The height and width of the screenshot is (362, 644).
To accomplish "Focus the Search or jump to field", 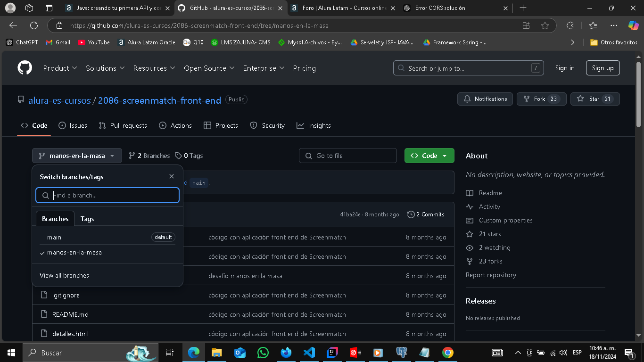I will pyautogui.click(x=468, y=68).
